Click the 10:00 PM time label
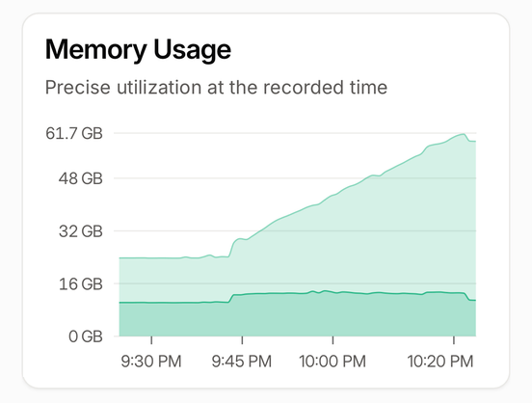 pyautogui.click(x=332, y=361)
